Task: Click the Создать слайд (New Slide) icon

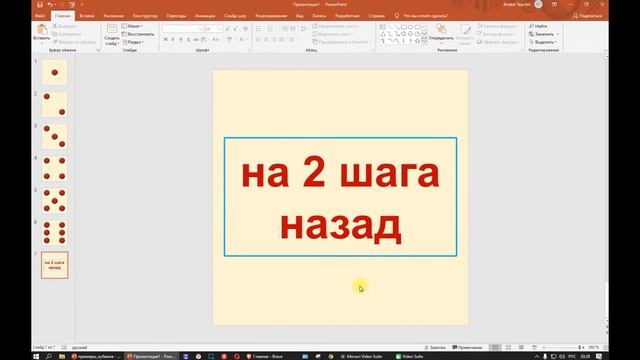Action: [112, 29]
